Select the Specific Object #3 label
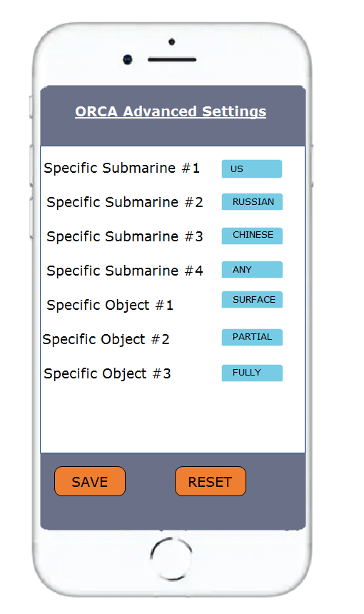364x614 pixels. pyautogui.click(x=107, y=373)
